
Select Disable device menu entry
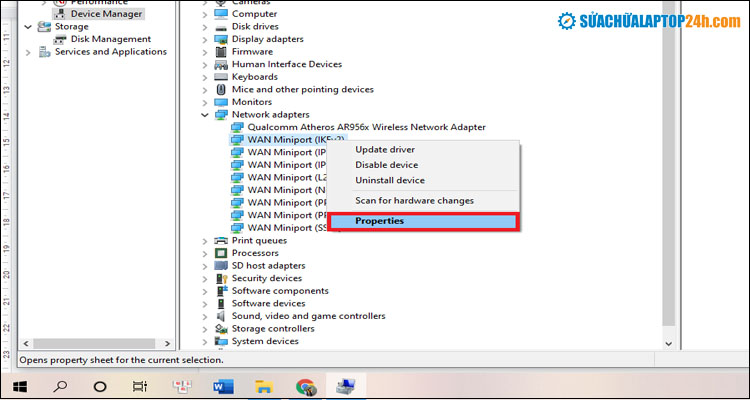(x=386, y=165)
